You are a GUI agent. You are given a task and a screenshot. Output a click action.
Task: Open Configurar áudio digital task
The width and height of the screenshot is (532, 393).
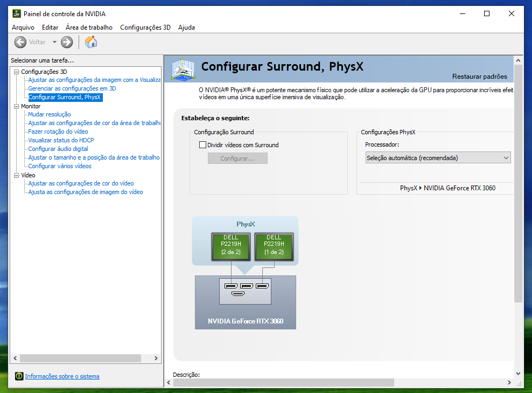[58, 149]
